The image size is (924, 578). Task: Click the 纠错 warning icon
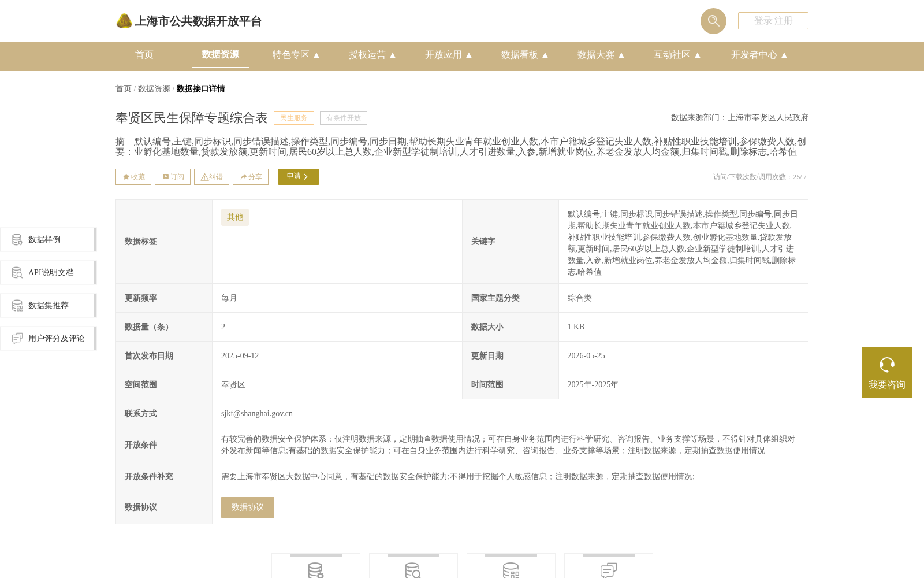pos(204,177)
